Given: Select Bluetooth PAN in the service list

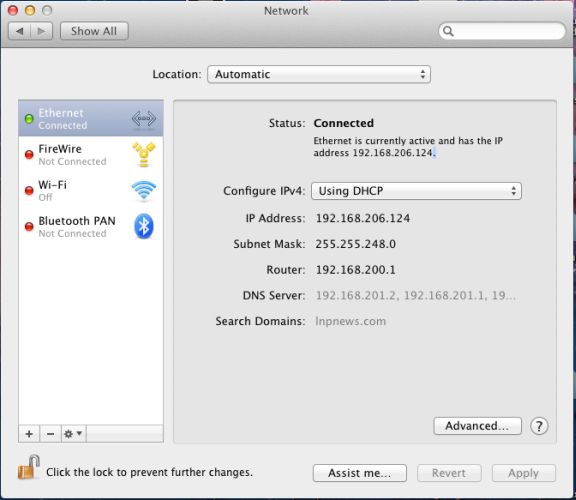Looking at the screenshot, I should click(91, 226).
